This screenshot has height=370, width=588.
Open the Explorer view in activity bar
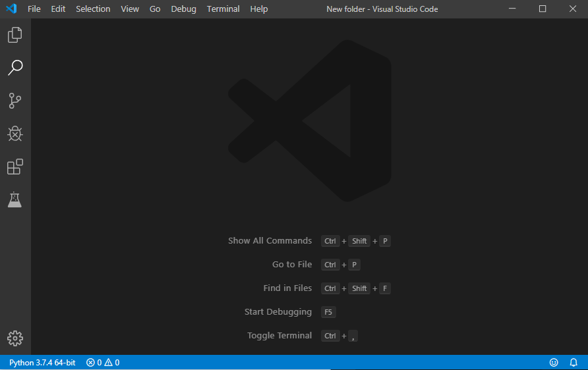[15, 35]
